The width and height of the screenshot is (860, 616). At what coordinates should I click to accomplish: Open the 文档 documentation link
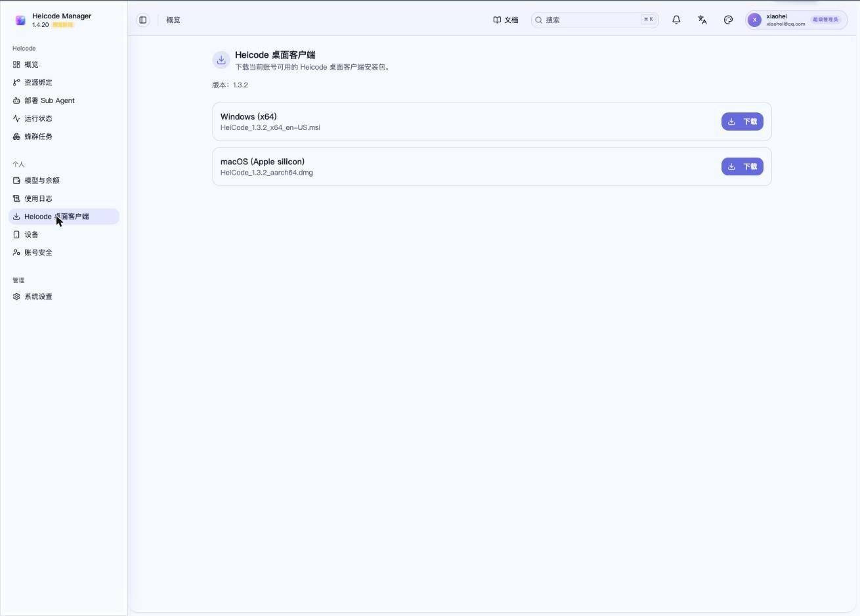point(505,20)
